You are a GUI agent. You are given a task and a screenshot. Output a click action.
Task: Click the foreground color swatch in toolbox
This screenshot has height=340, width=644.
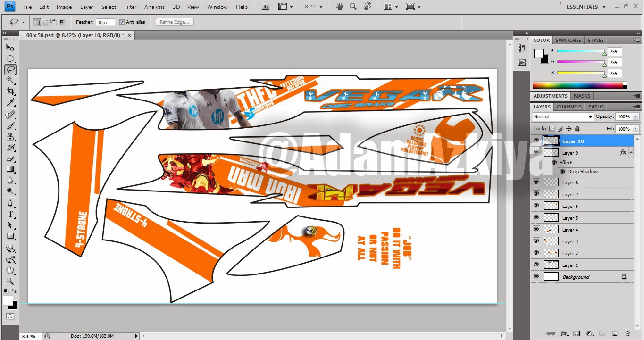pyautogui.click(x=8, y=300)
